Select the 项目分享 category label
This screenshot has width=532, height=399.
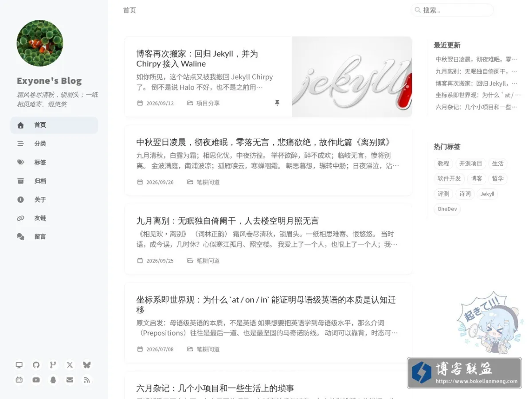click(208, 103)
